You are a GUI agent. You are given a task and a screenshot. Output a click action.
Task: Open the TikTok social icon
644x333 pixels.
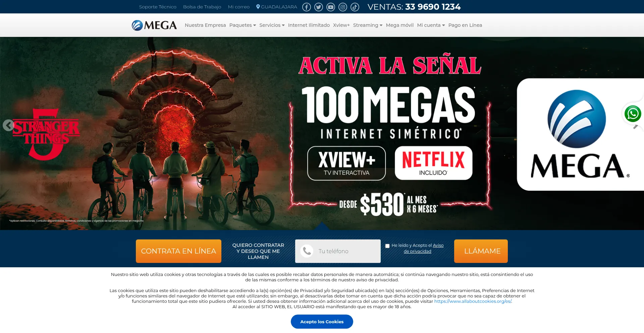click(355, 7)
